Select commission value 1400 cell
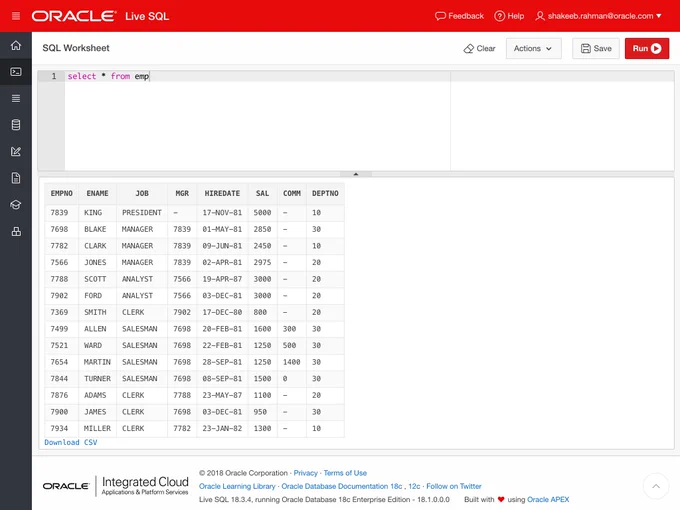The width and height of the screenshot is (680, 510). click(x=291, y=362)
